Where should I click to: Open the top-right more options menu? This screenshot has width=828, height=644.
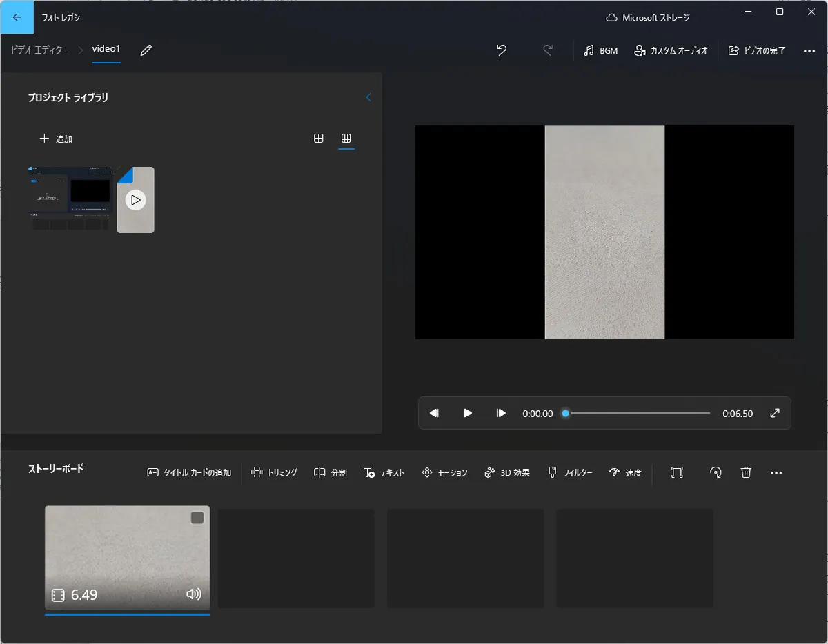click(x=809, y=50)
